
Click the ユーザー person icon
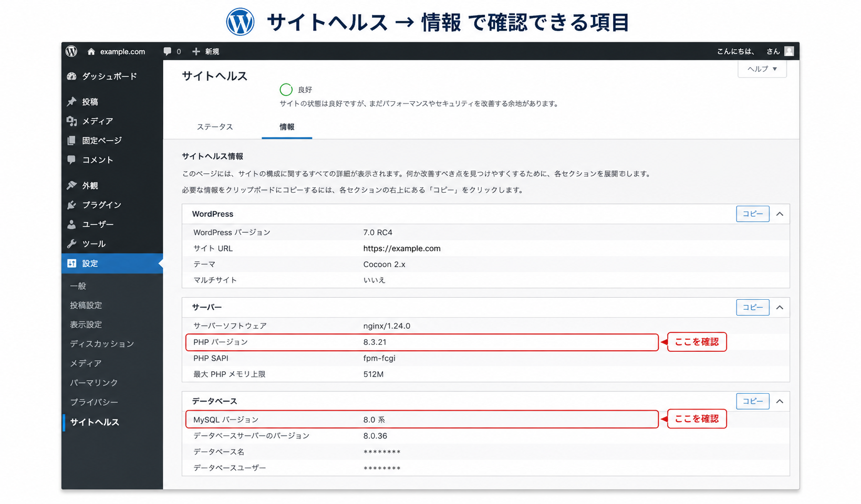tap(72, 224)
